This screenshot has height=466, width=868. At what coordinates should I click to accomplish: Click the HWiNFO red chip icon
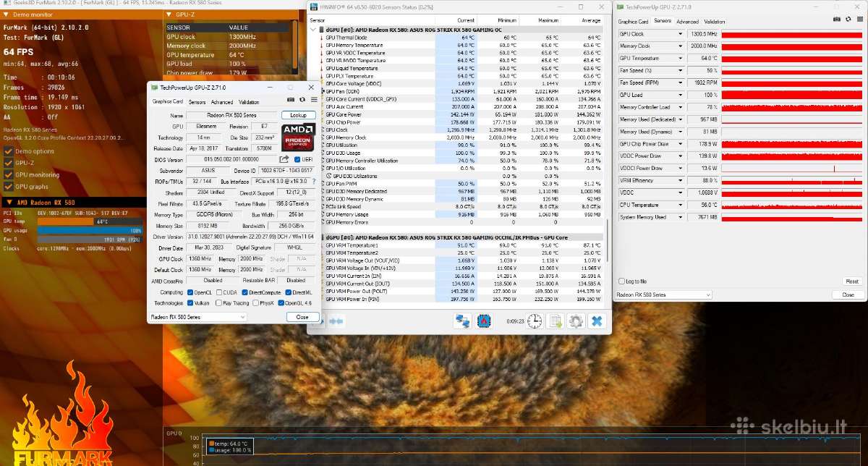tap(484, 321)
